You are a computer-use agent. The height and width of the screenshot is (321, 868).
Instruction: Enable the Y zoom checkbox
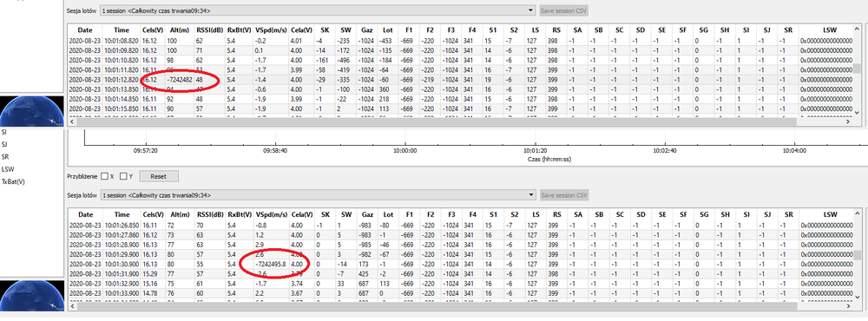click(x=123, y=177)
